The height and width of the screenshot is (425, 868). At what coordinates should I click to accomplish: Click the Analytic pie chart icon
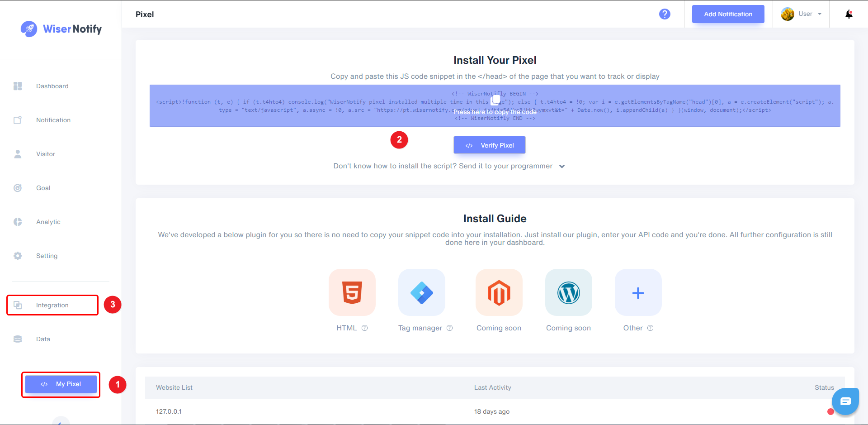[x=18, y=222]
